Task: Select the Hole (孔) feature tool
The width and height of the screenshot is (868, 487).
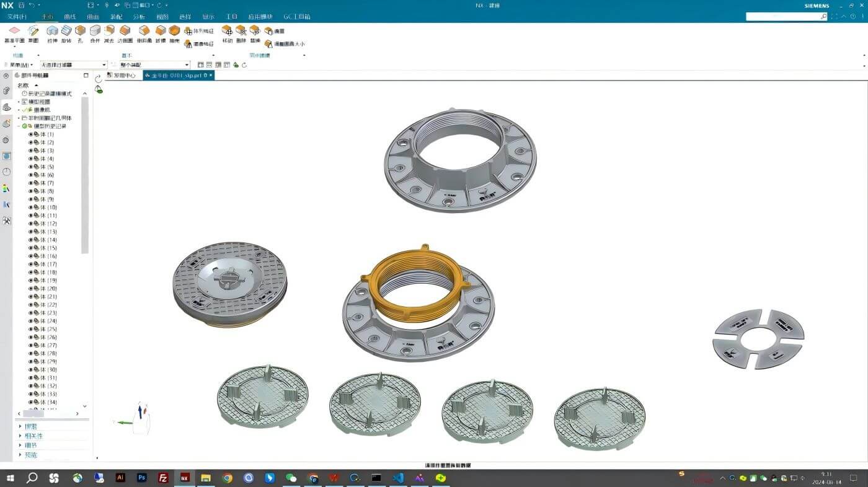Action: [80, 32]
